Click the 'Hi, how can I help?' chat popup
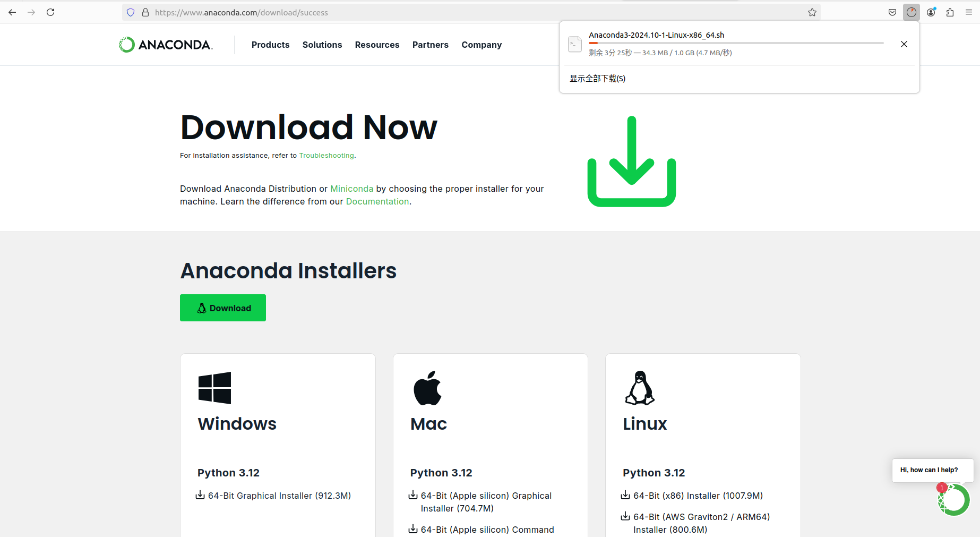Viewport: 980px width, 537px height. pos(933,470)
